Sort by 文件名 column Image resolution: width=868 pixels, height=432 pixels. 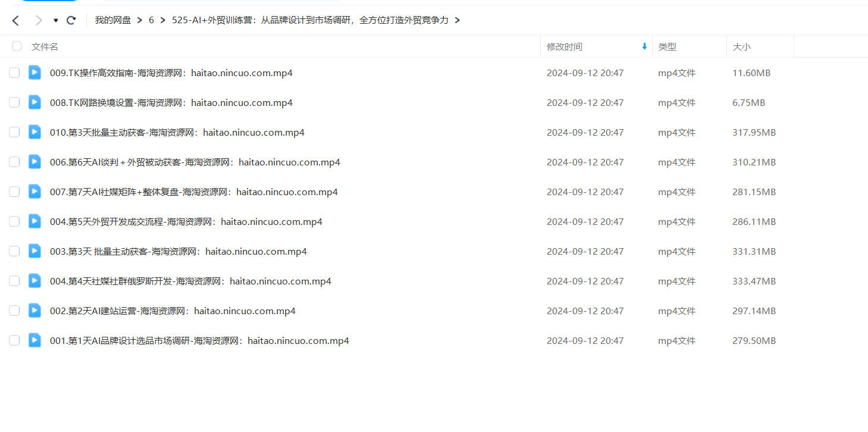click(x=45, y=46)
